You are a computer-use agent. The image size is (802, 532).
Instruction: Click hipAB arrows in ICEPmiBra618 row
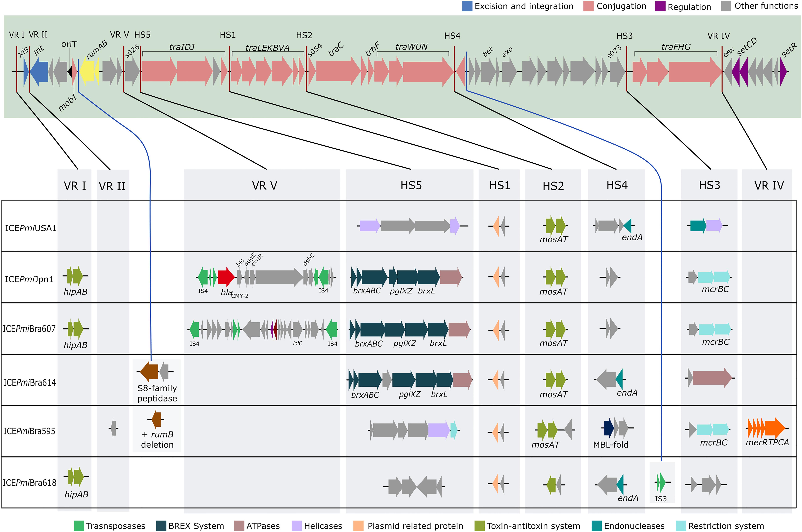pos(76,477)
